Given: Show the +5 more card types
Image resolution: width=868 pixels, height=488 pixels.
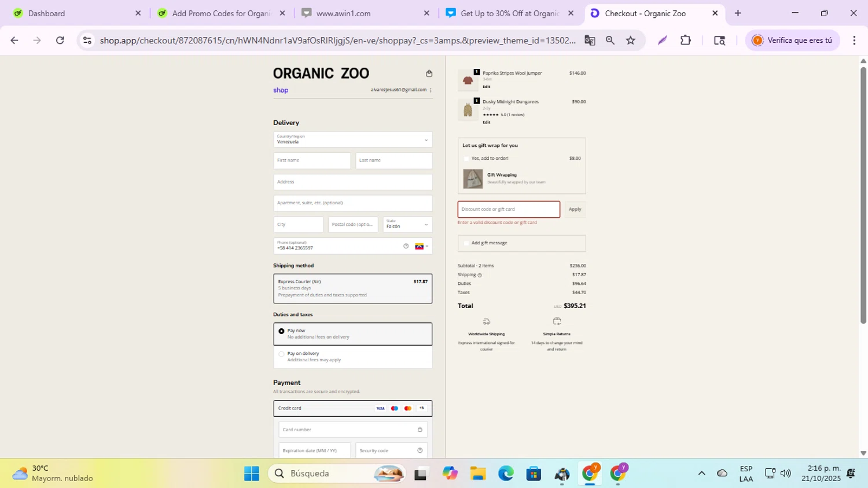Looking at the screenshot, I should point(421,408).
